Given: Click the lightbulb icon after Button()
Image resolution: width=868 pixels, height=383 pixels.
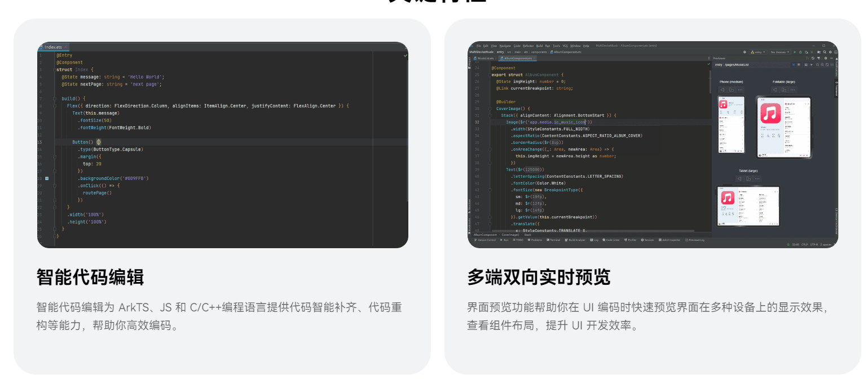Looking at the screenshot, I should 98,142.
